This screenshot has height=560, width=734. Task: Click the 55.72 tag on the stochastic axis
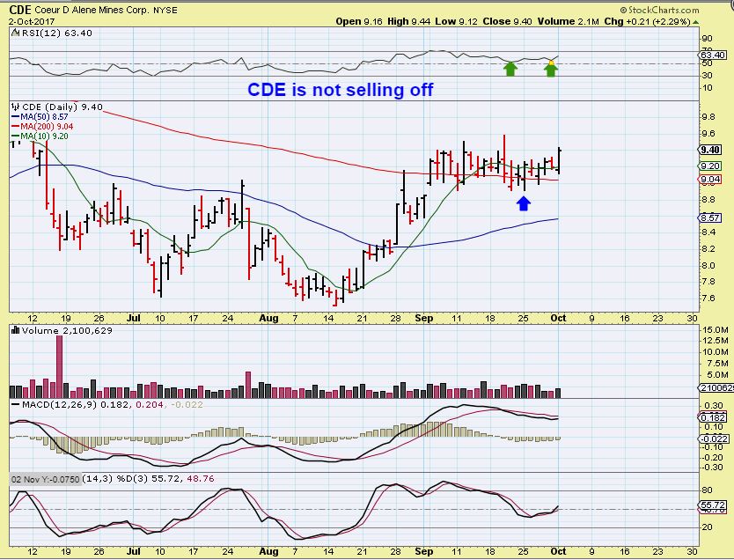(713, 505)
